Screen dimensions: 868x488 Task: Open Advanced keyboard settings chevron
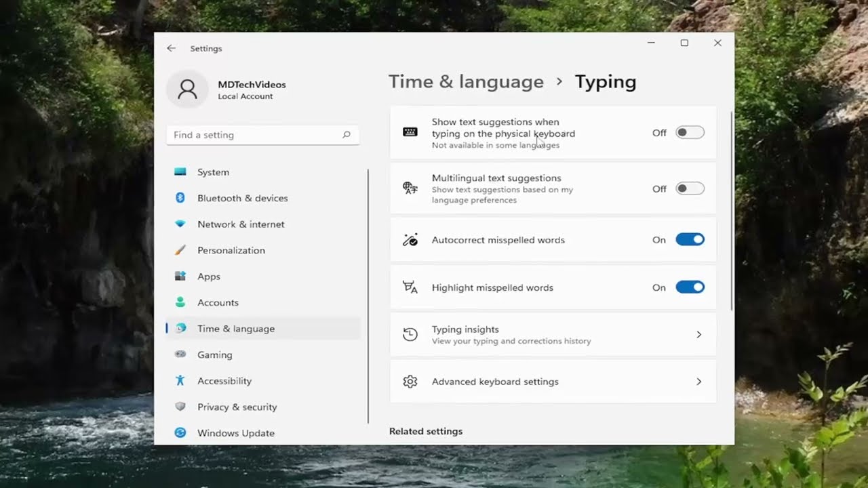click(x=698, y=382)
